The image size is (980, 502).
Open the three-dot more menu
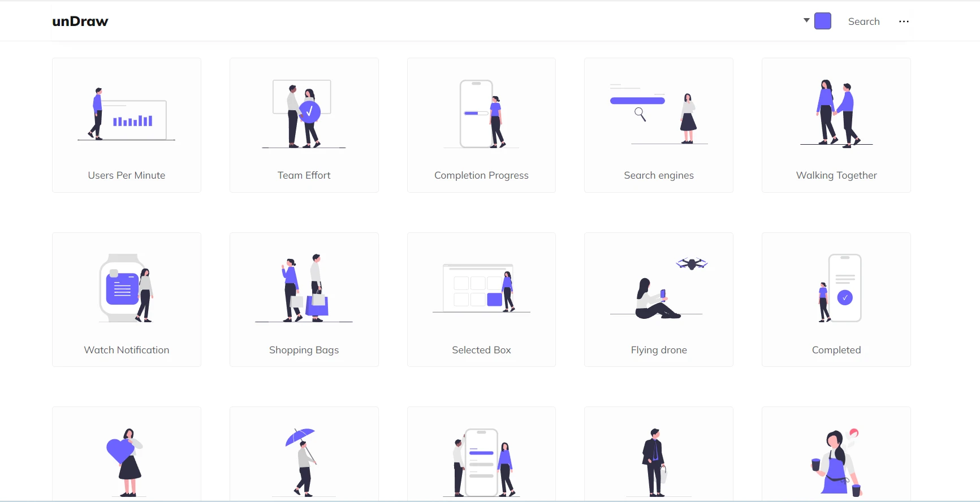pos(904,21)
